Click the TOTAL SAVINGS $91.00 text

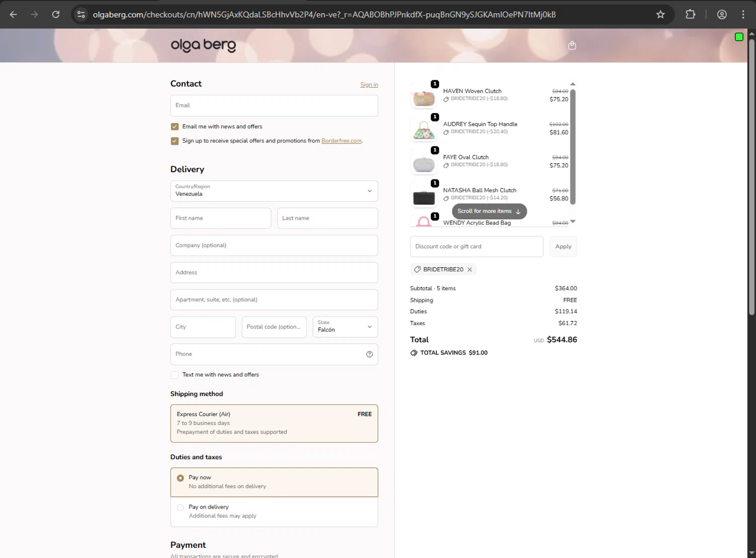(x=454, y=353)
